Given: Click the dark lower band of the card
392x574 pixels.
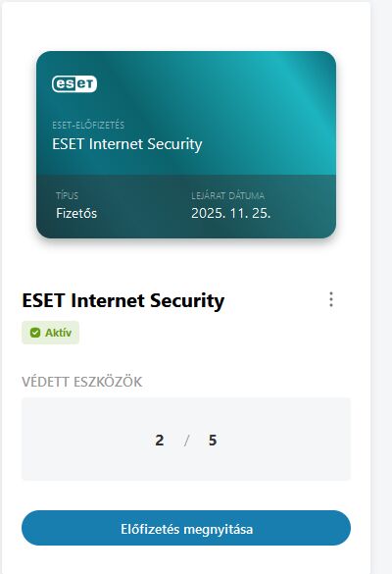Looking at the screenshot, I should (186, 206).
